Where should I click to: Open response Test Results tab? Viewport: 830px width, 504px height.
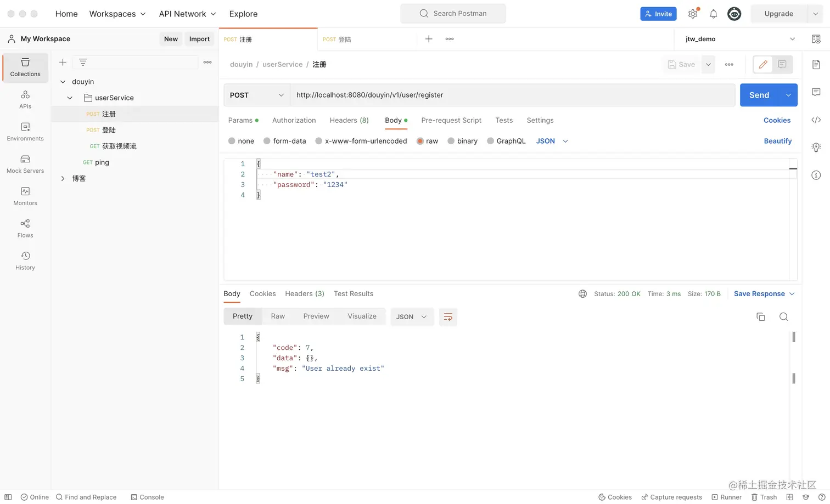354,294
